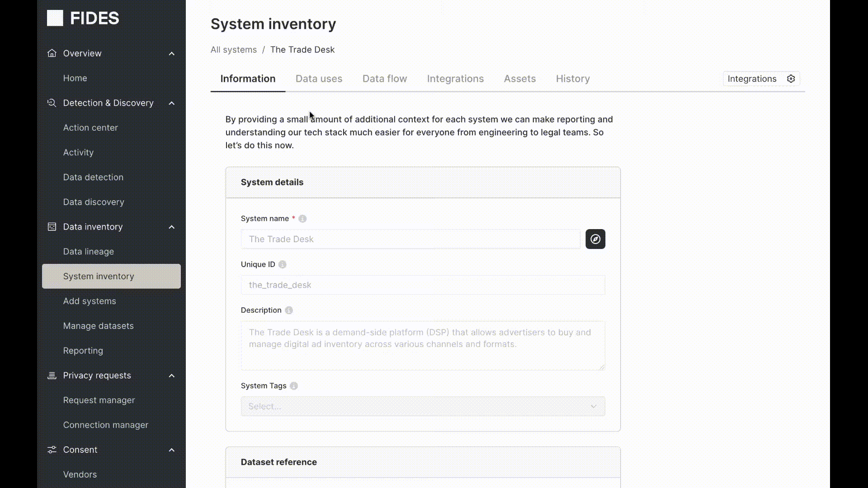Image resolution: width=868 pixels, height=488 pixels.
Task: Switch to the Information tab
Action: 248,79
